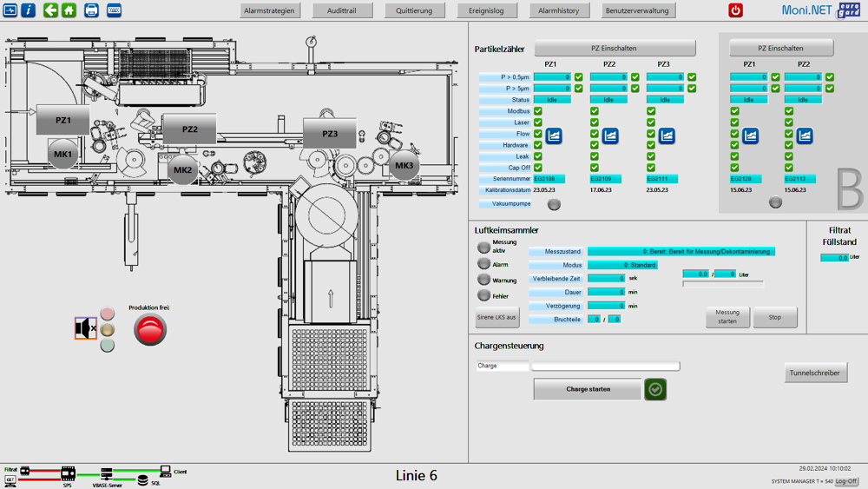Image resolution: width=868 pixels, height=489 pixels.
Task: Open the Alarmstrategien menu
Action: tap(270, 11)
